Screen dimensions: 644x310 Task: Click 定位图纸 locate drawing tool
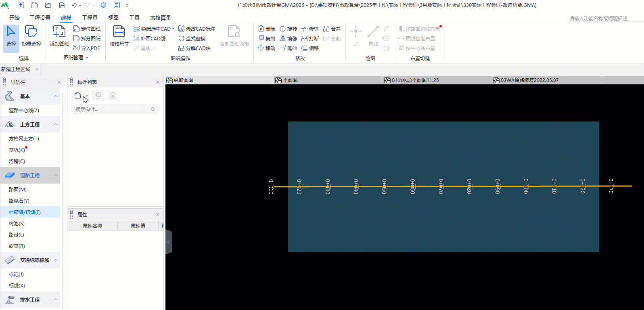point(87,29)
